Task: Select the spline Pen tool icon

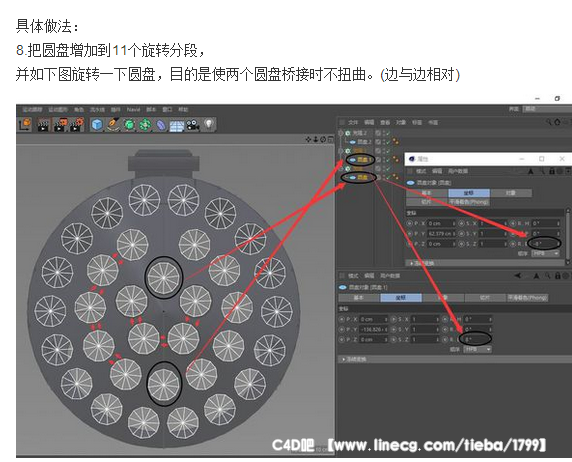Action: [x=113, y=125]
